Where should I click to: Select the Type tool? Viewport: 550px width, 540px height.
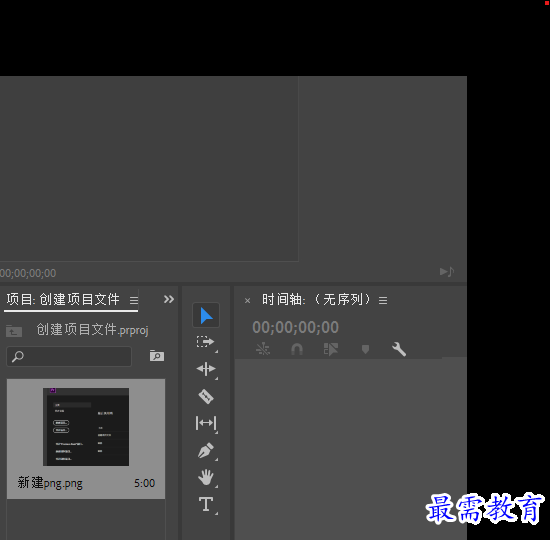pos(206,504)
